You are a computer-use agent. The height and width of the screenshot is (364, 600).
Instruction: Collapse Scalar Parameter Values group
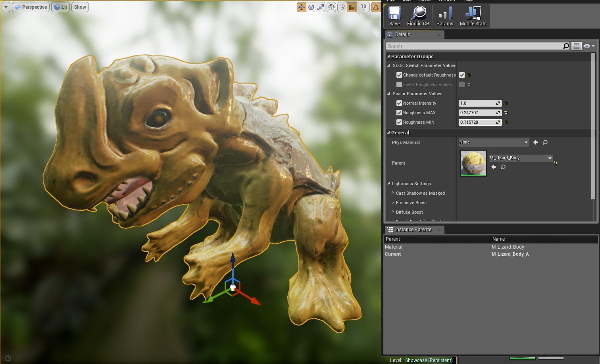(389, 94)
